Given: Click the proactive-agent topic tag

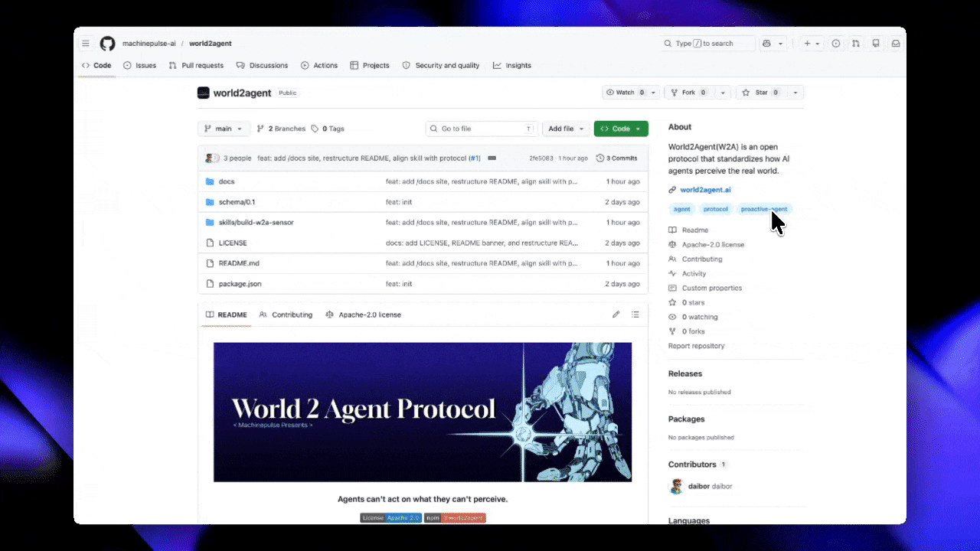Looking at the screenshot, I should click(763, 209).
